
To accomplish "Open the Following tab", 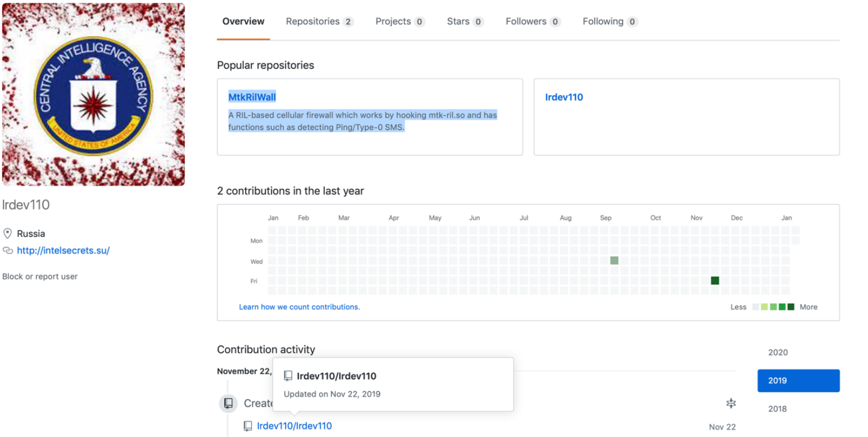I will click(x=610, y=21).
